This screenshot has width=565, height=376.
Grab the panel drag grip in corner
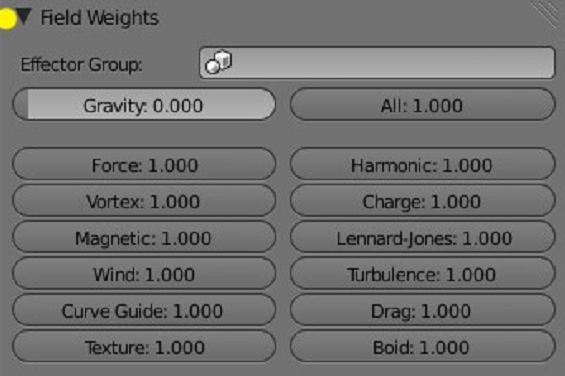548,11
